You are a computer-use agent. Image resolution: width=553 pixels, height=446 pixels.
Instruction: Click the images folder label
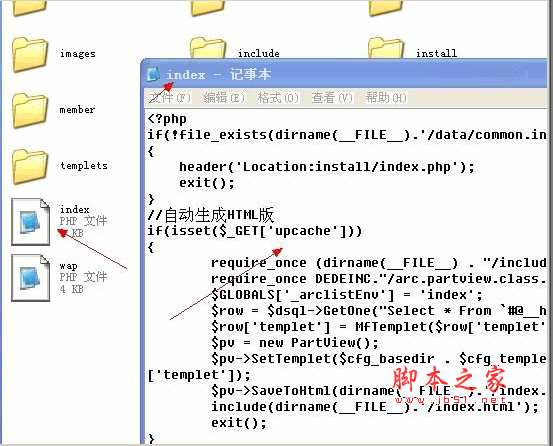point(78,54)
